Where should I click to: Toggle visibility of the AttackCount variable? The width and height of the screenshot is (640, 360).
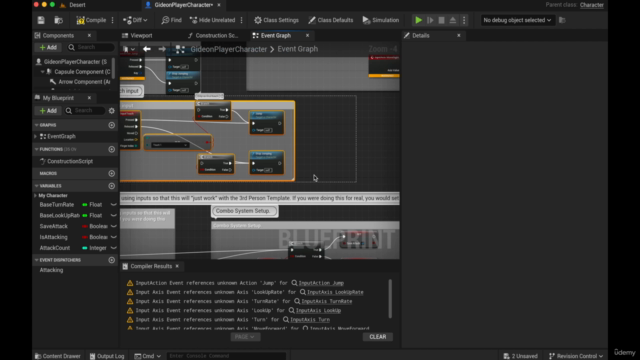(113, 248)
